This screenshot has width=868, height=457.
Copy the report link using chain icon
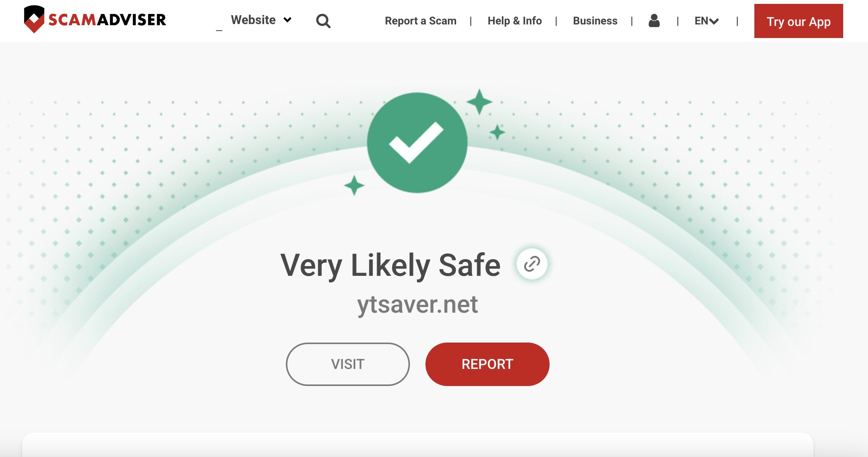532,264
